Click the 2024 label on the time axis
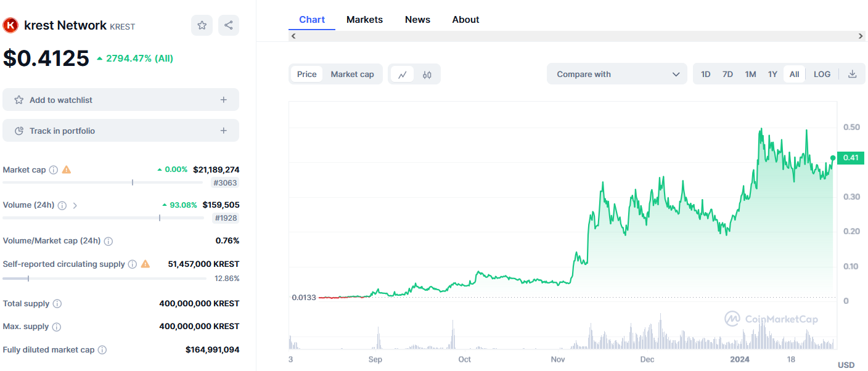The width and height of the screenshot is (868, 371). pos(739,359)
